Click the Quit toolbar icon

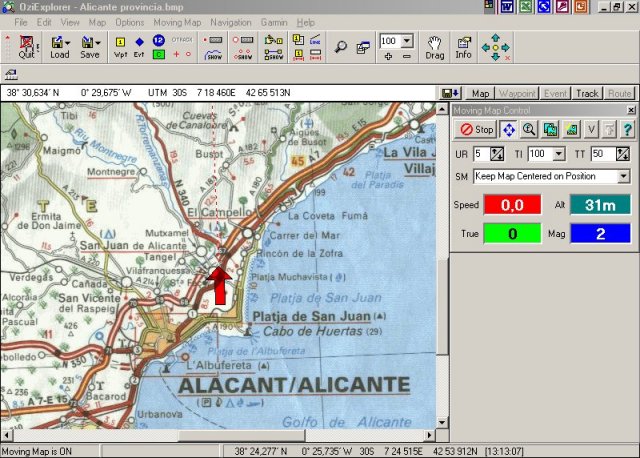click(x=26, y=47)
